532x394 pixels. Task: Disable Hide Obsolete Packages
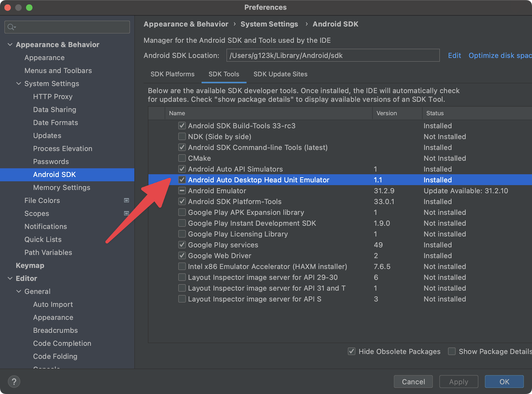tap(351, 351)
